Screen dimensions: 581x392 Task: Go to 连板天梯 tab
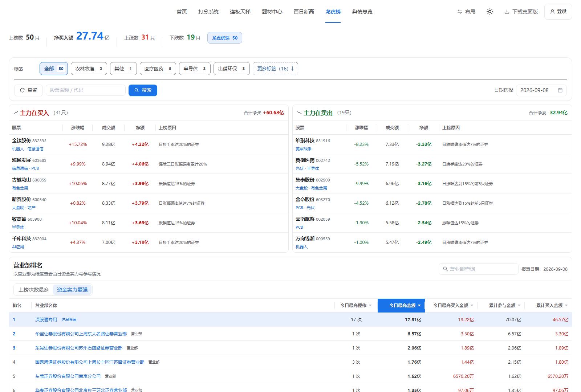[240, 12]
